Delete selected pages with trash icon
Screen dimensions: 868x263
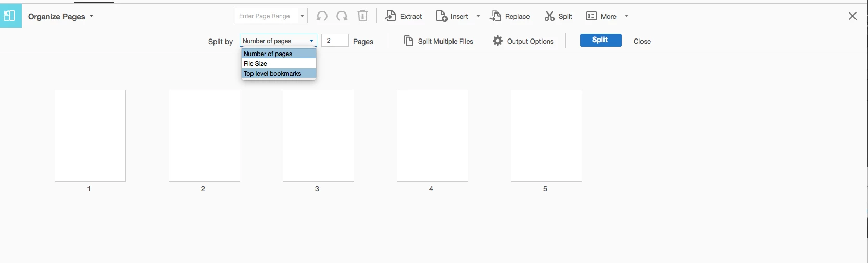pyautogui.click(x=362, y=16)
